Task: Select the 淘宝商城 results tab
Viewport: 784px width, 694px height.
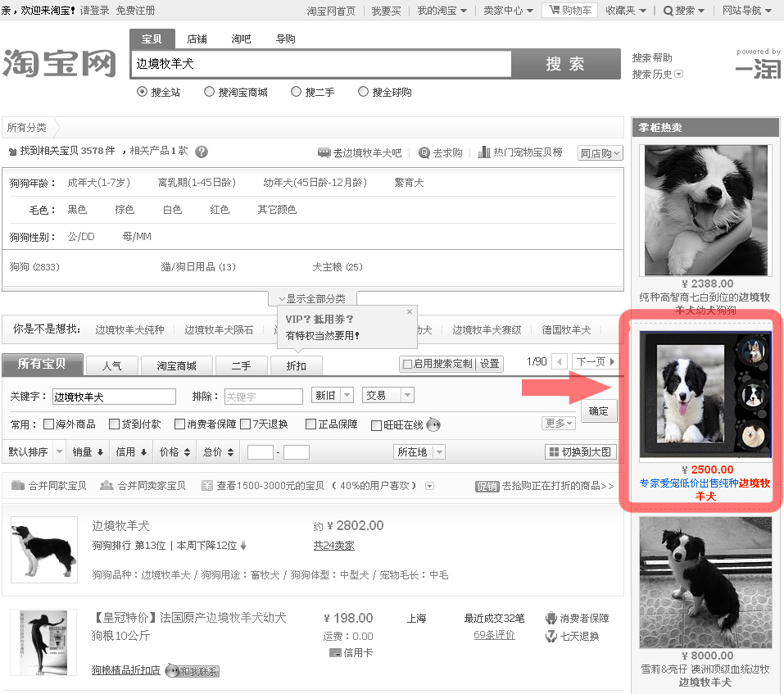Action: pyautogui.click(x=176, y=365)
